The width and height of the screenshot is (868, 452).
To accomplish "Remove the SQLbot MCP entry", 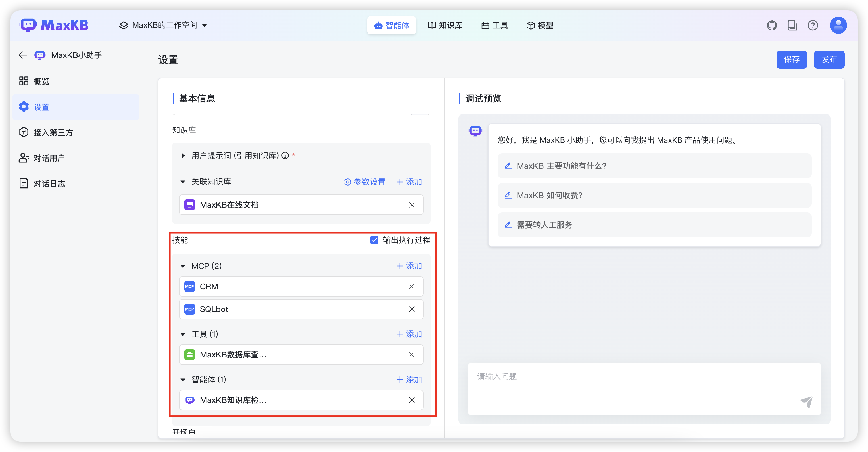I will [x=412, y=309].
